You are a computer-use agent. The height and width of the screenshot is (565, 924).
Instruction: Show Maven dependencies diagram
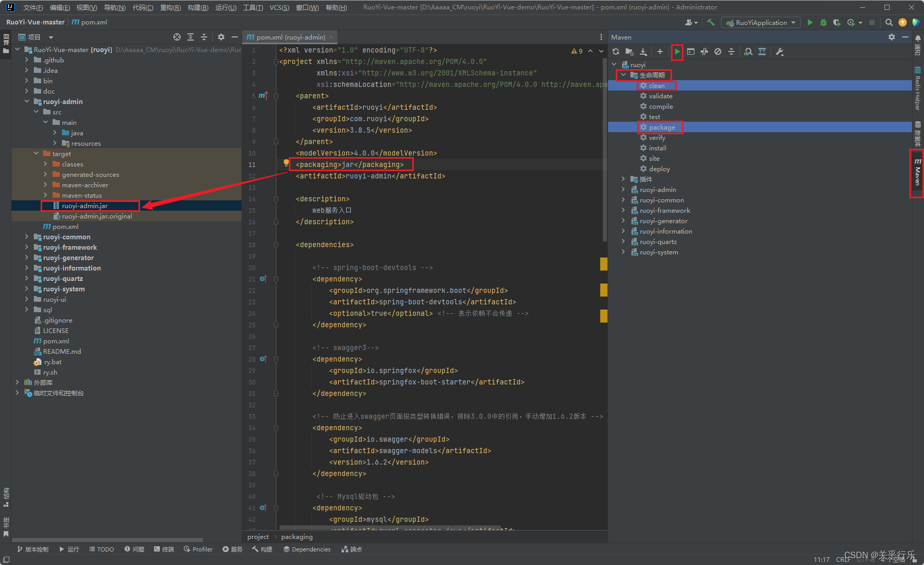(762, 52)
